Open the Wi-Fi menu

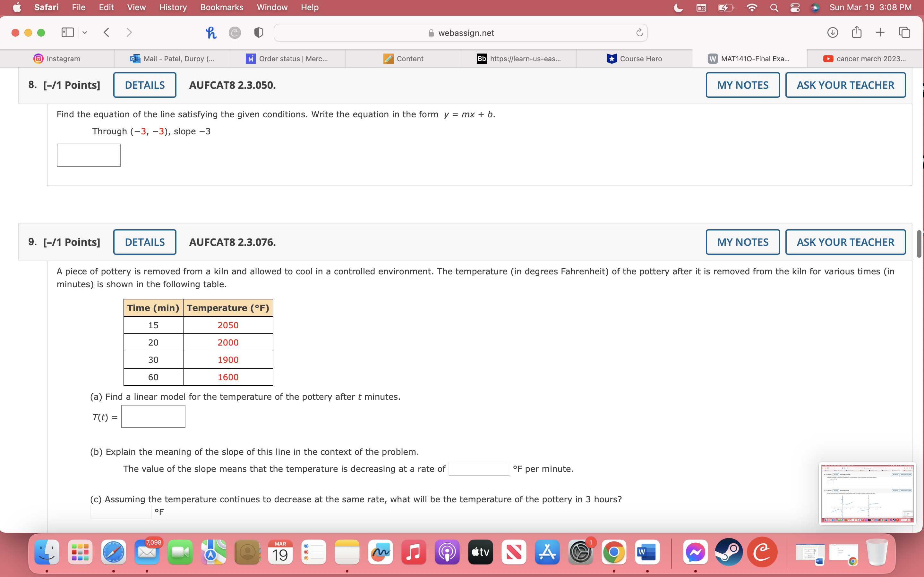(751, 7)
